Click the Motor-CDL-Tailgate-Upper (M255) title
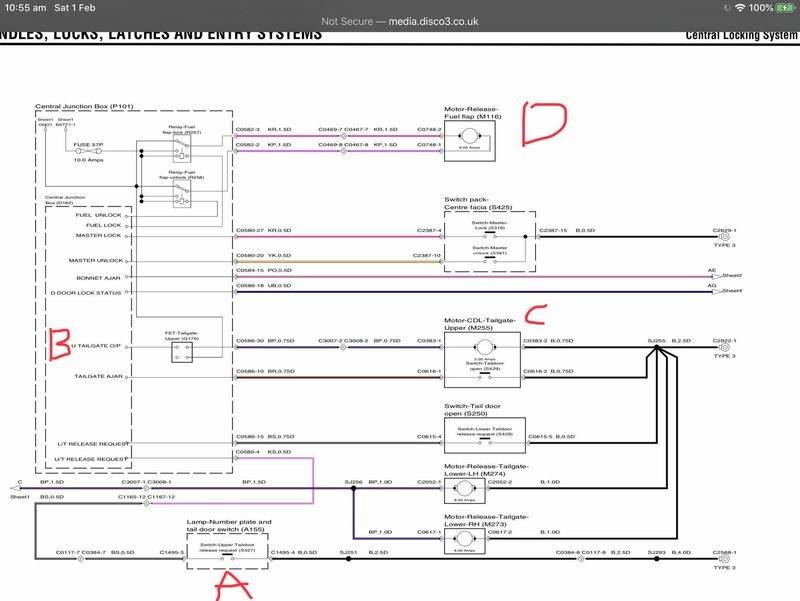The image size is (800, 601). click(480, 324)
